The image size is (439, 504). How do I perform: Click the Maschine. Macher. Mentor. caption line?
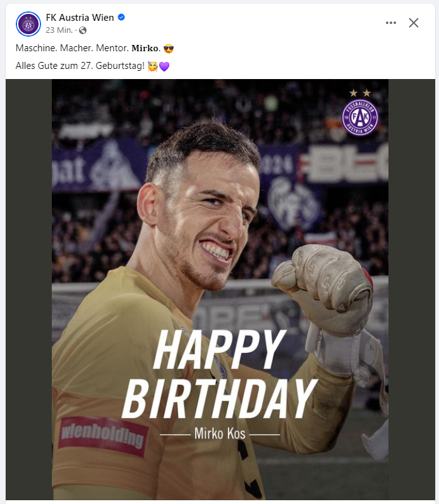[x=72, y=48]
